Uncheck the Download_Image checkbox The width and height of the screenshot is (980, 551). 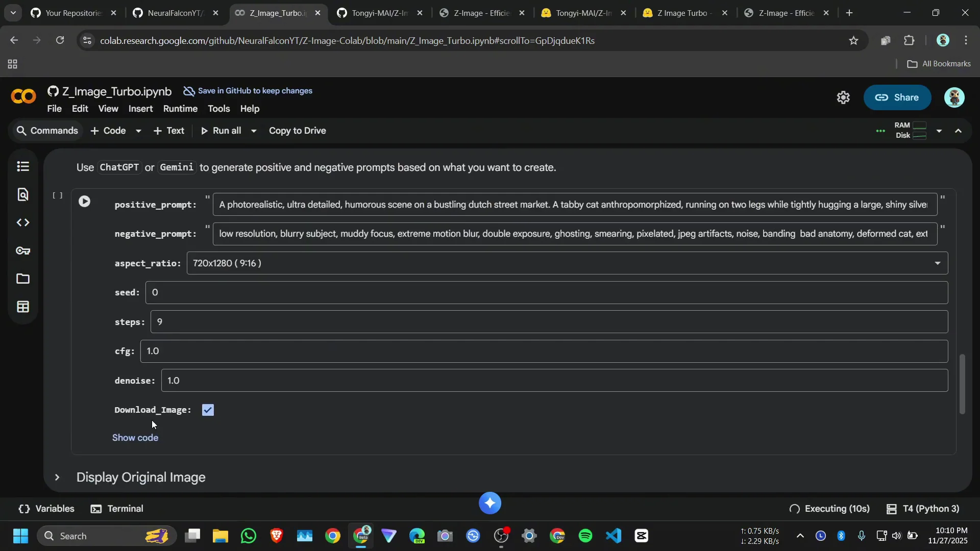pyautogui.click(x=208, y=409)
